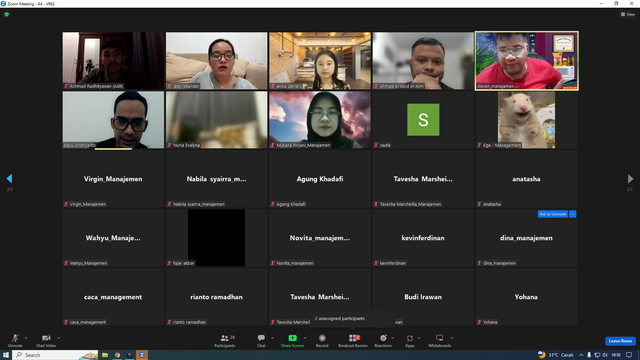Go to next gallery page arrow

click(630, 178)
